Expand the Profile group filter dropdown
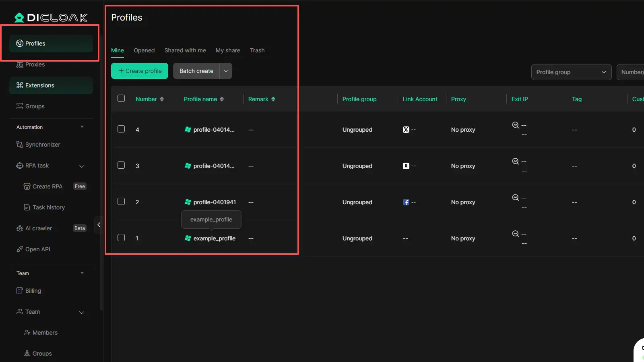Image resolution: width=644 pixels, height=362 pixels. pyautogui.click(x=571, y=72)
